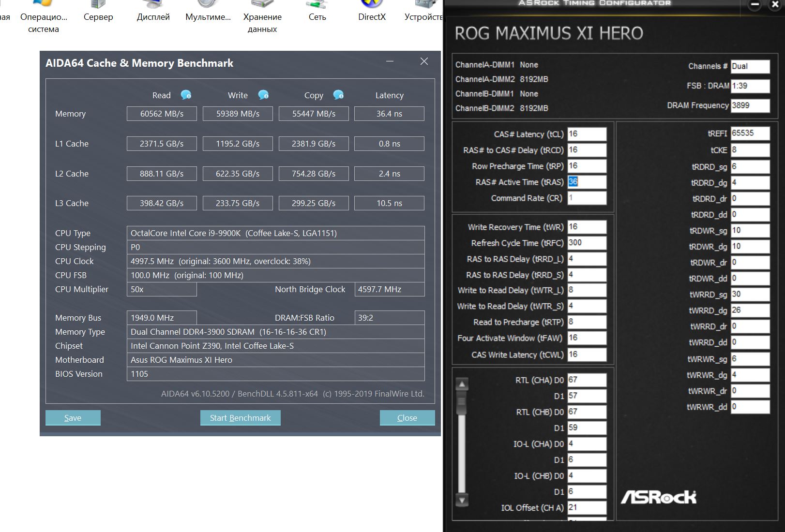
Task: Click the L1 Cache Read value 2371.5 GB/s
Action: (x=162, y=144)
